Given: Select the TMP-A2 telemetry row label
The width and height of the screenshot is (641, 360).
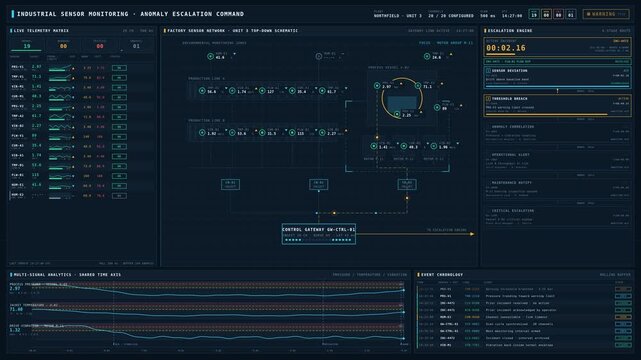Looking at the screenshot, I should point(18,116).
